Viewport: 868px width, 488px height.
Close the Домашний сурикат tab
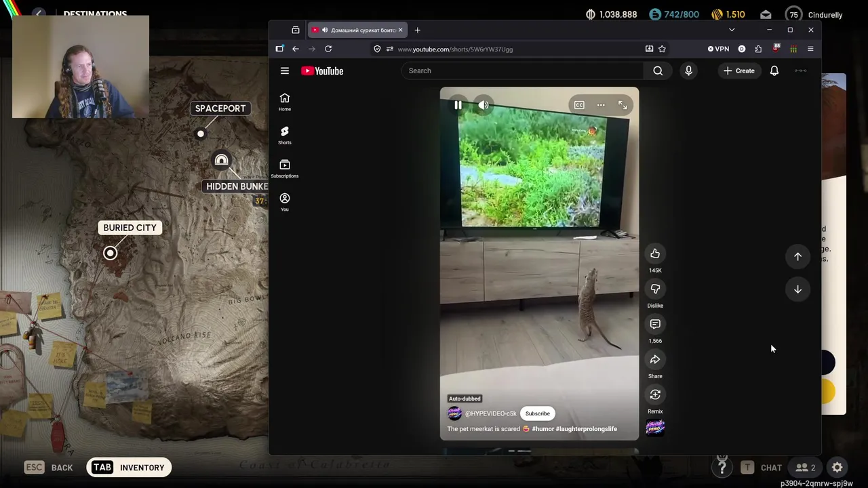[x=400, y=30]
